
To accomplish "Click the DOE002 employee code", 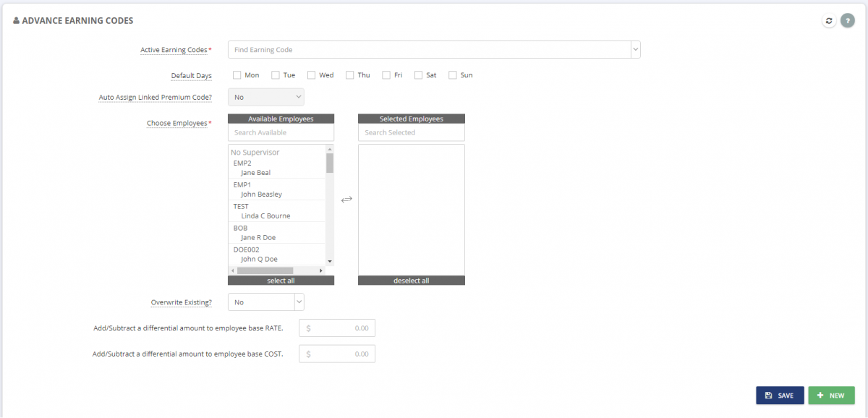I will tap(246, 249).
